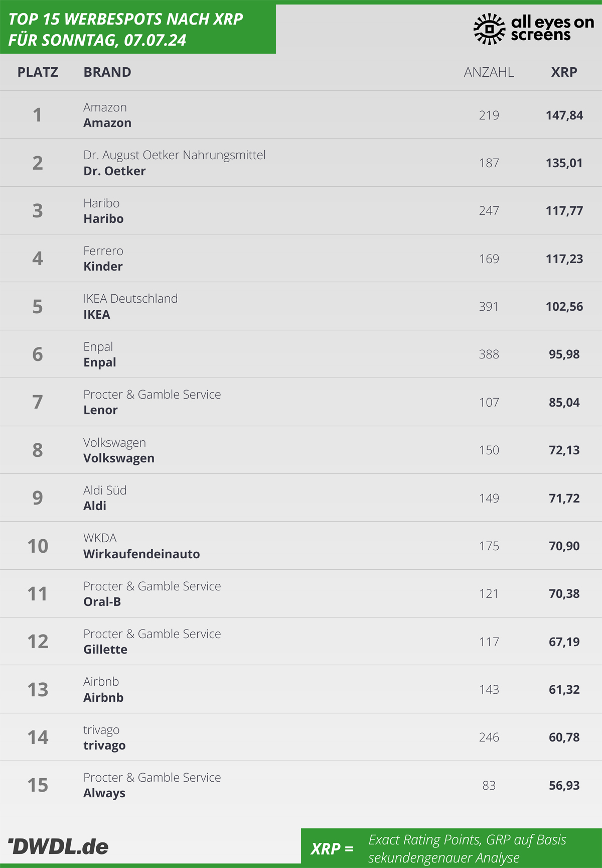Image resolution: width=602 pixels, height=868 pixels.
Task: Select the Wirkaufendeinauto entry
Action: [x=301, y=546]
